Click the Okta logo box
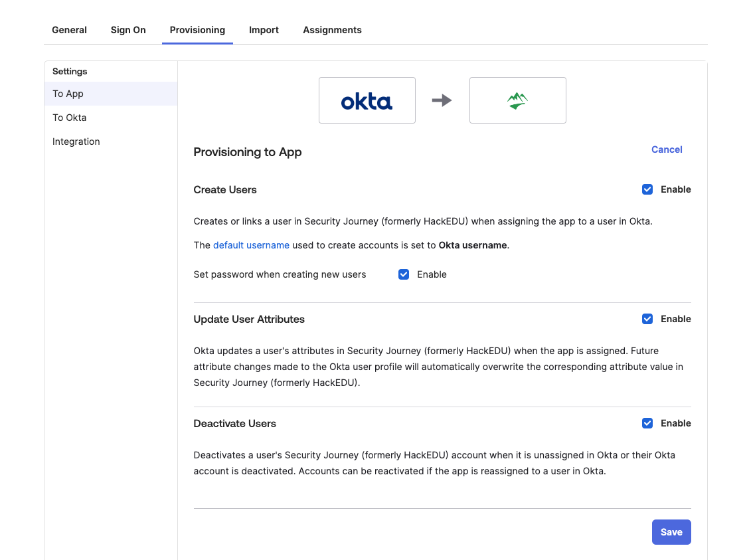 click(367, 100)
